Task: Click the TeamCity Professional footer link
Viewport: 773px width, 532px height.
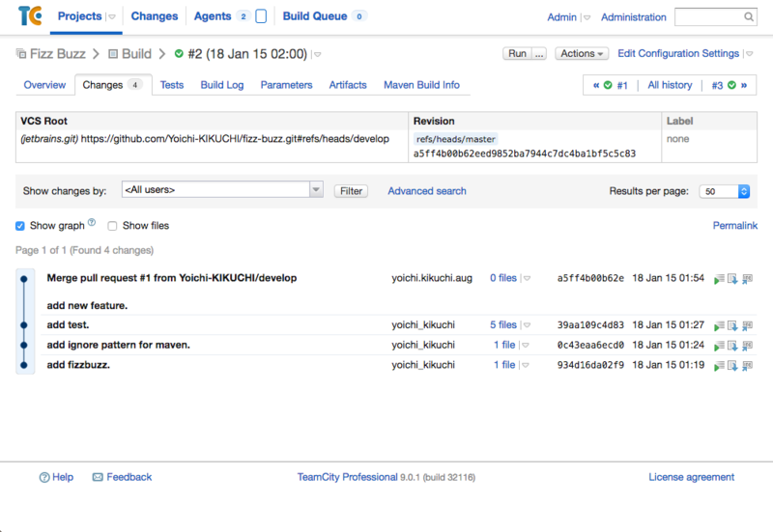Action: point(347,477)
